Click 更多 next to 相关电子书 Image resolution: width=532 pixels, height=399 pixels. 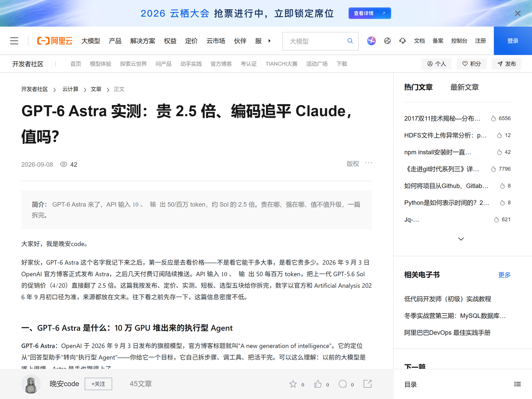click(504, 275)
